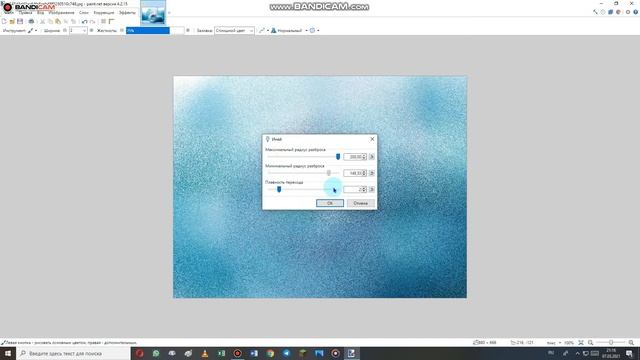Click the Redo toolbar icon
The image size is (640, 360).
(93, 21)
